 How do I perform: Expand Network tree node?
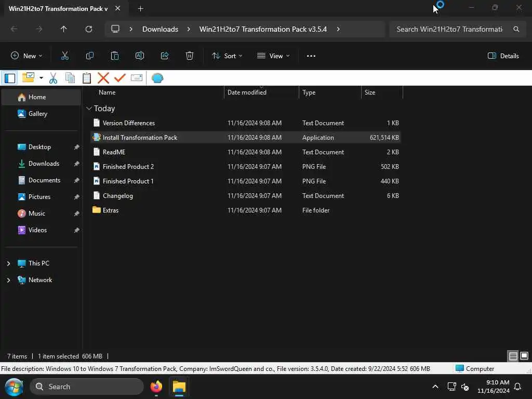point(8,280)
